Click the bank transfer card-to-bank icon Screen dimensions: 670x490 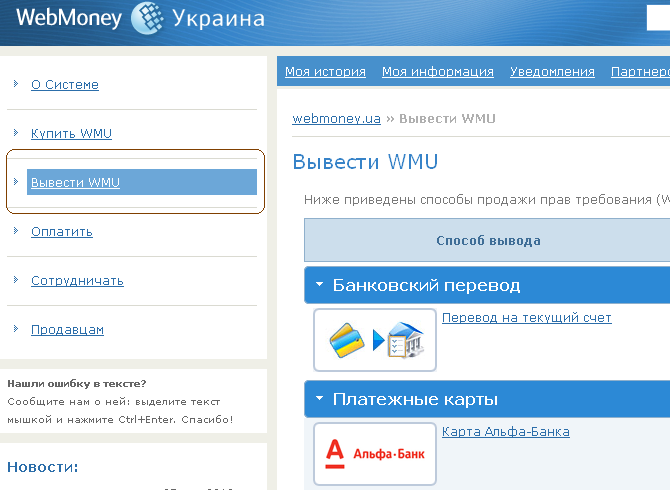point(375,340)
